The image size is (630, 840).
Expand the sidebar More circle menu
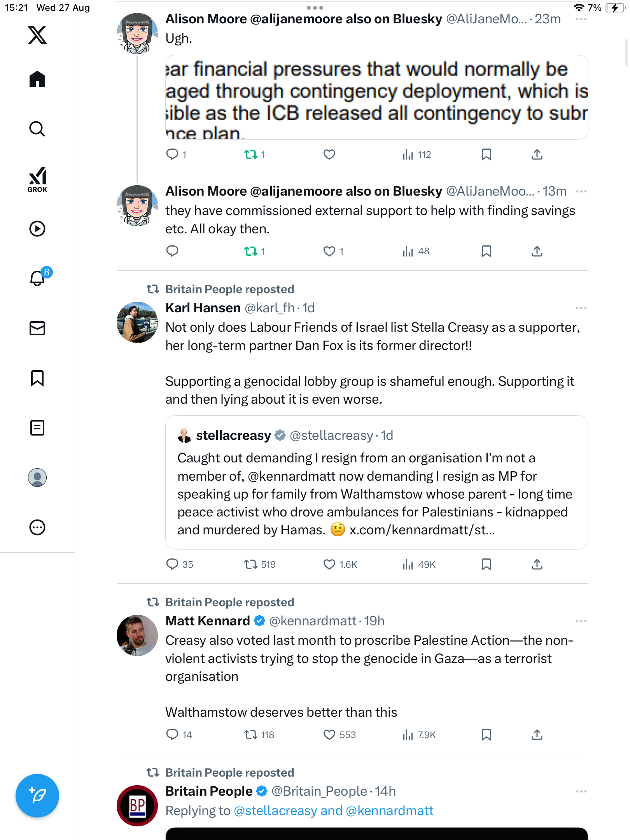[x=37, y=527]
